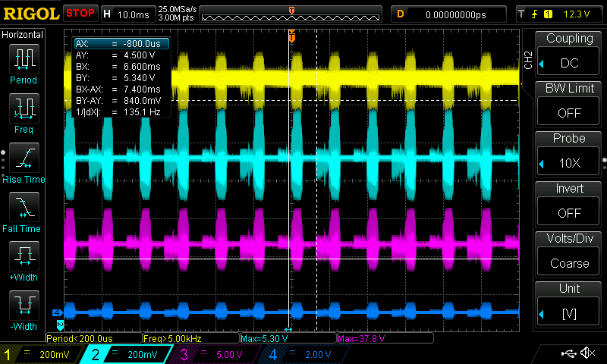Screen dimensions: 607x364
Task: Toggle the sound speaker icon
Action: click(587, 353)
